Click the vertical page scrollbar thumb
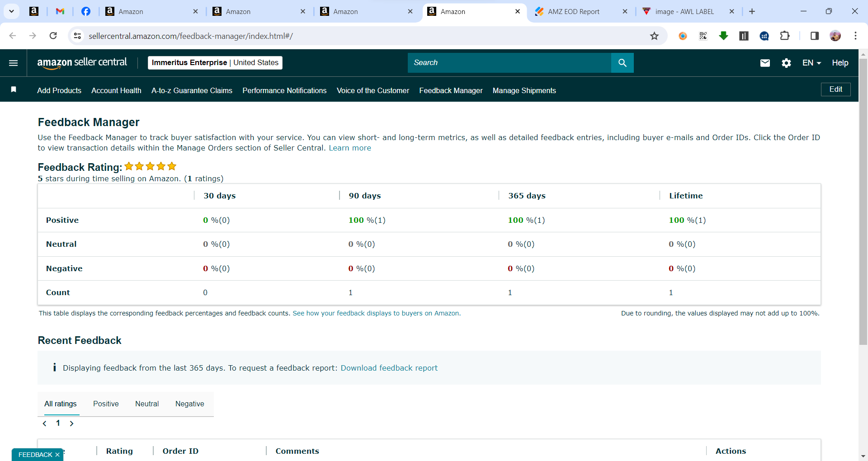The width and height of the screenshot is (868, 461). [x=863, y=202]
